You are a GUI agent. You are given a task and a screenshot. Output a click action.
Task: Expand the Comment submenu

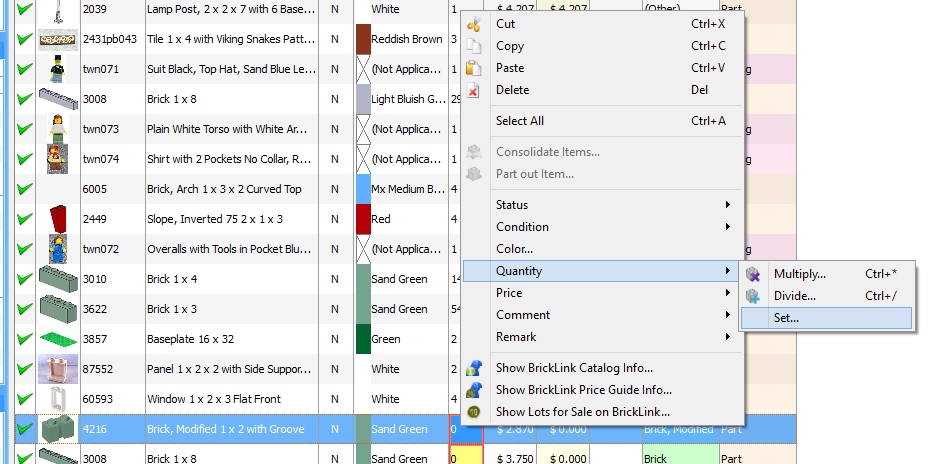point(603,315)
